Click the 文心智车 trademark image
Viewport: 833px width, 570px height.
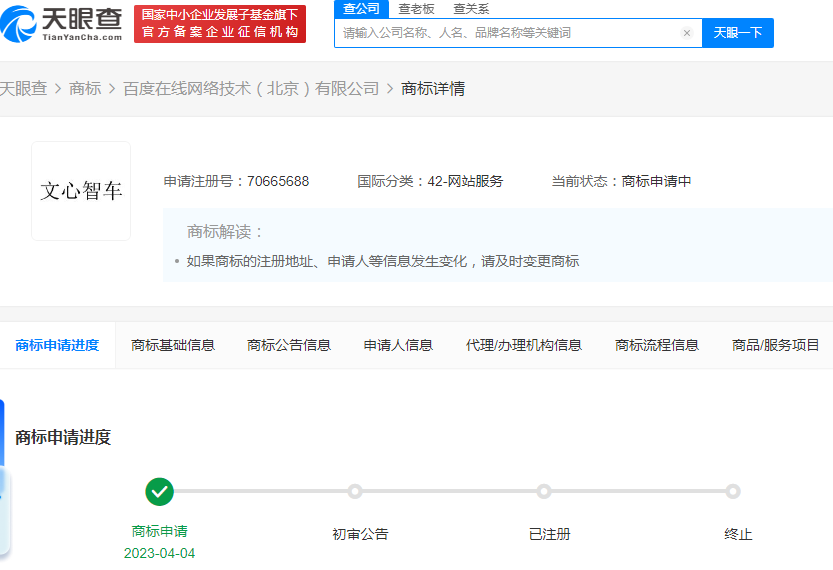[81, 191]
